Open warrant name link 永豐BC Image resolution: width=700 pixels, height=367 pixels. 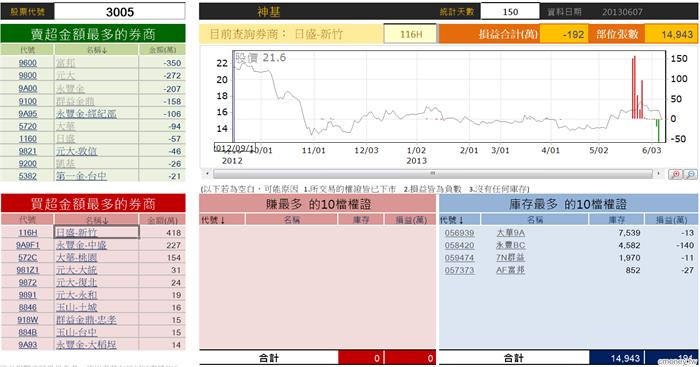point(510,245)
